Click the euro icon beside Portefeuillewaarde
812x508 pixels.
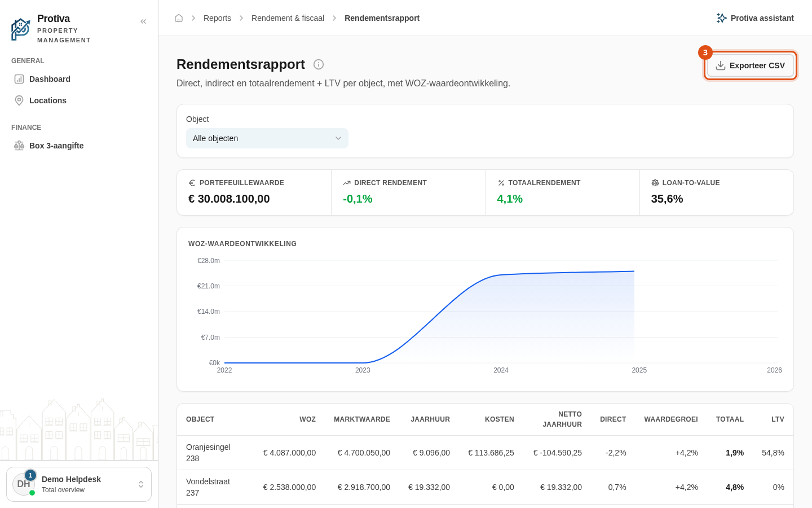click(192, 183)
